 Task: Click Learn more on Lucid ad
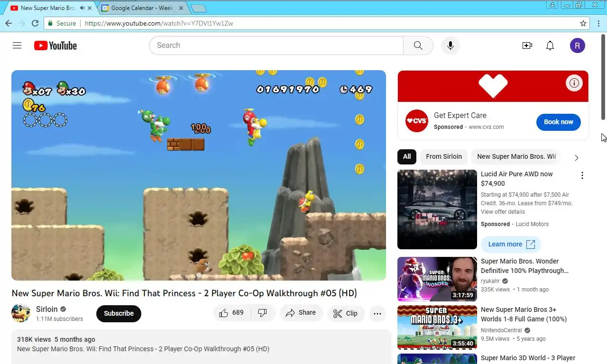point(511,244)
